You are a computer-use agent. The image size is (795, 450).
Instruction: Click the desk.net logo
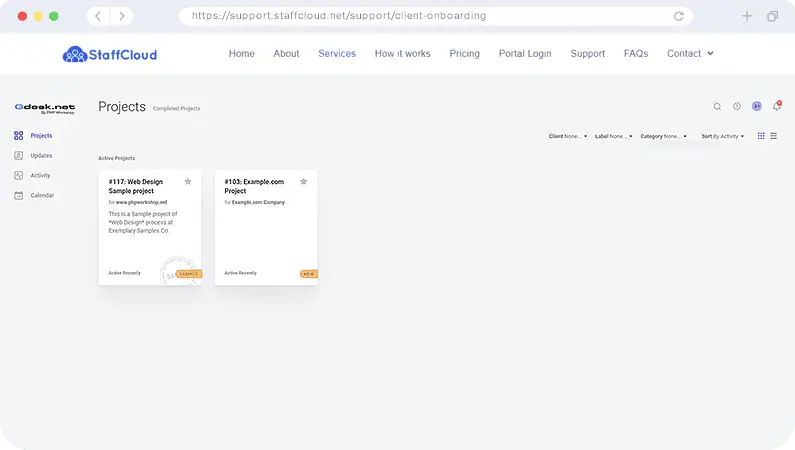tap(45, 108)
